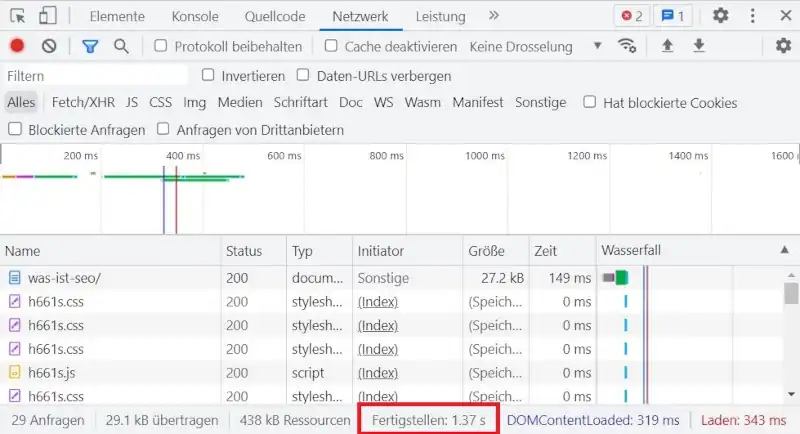Click the 27.2 kB size cell
The image size is (800, 434).
(x=502, y=278)
